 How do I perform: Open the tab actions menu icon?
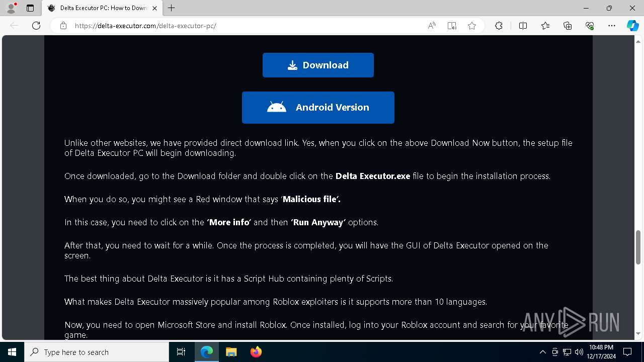(30, 8)
